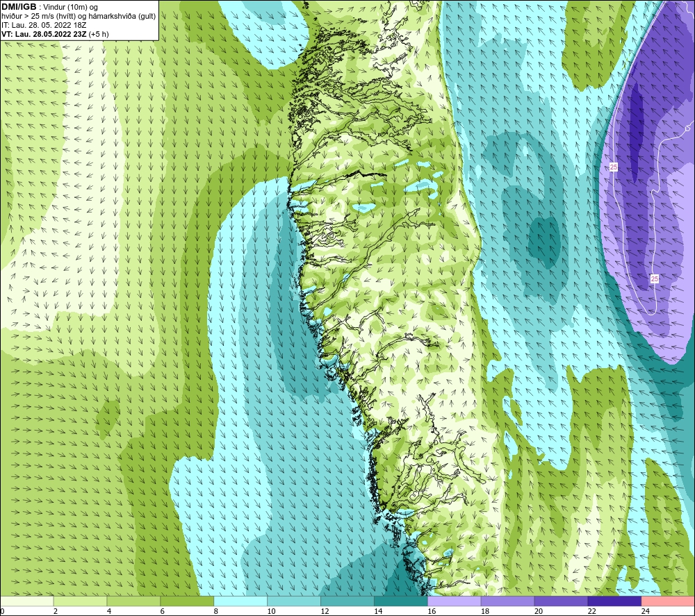The image size is (695, 616).
Task: Click the DMI/IGB title text
Action: coord(19,7)
